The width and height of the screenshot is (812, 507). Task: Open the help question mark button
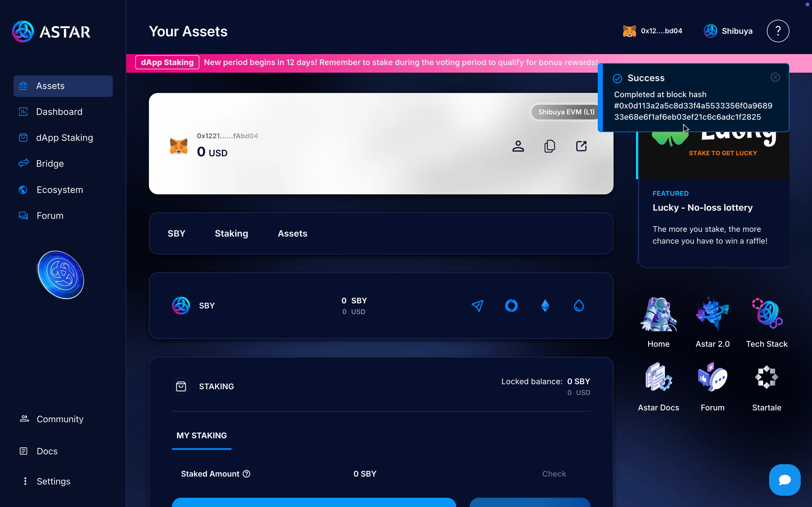[x=778, y=31]
